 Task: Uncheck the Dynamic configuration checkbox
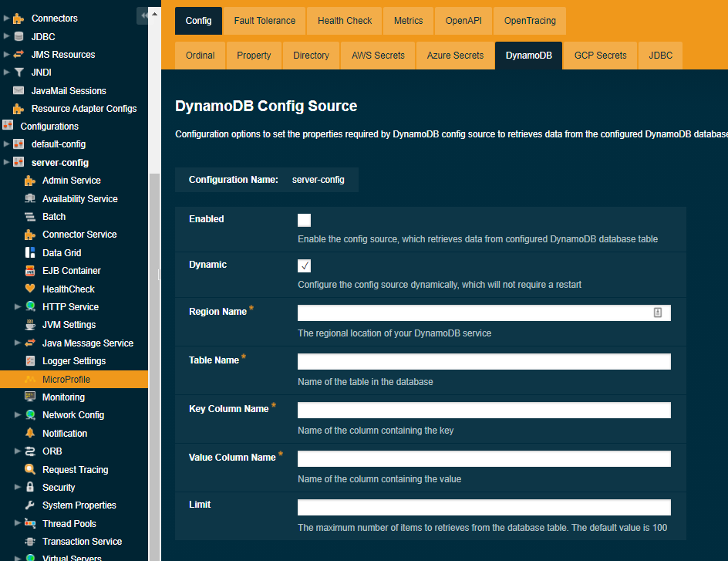point(304,265)
